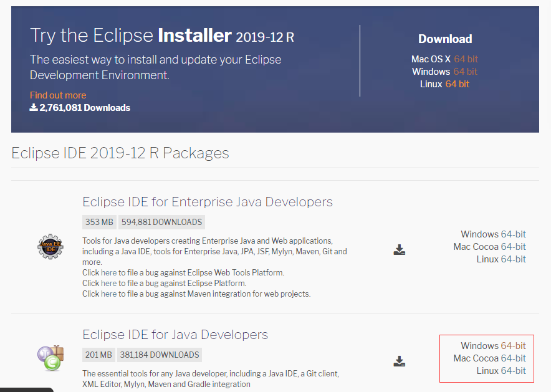Click the downloads counter arrow icon in the banner

33,107
